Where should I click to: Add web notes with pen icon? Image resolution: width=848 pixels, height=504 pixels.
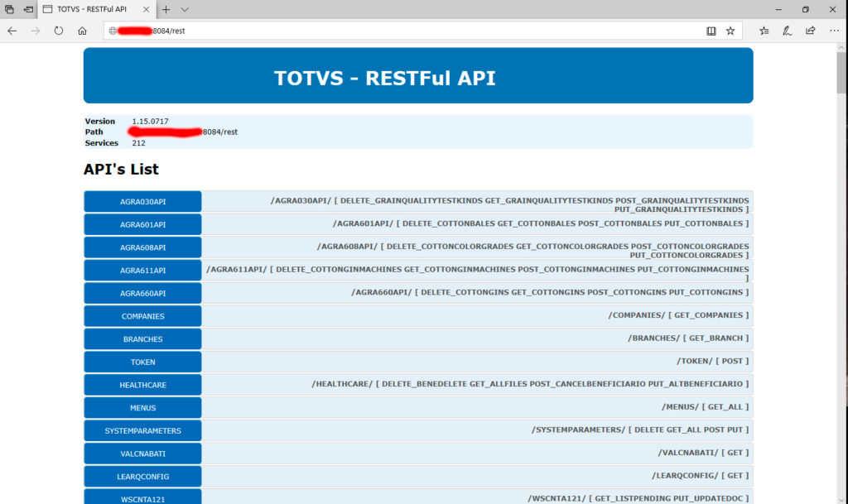click(788, 31)
